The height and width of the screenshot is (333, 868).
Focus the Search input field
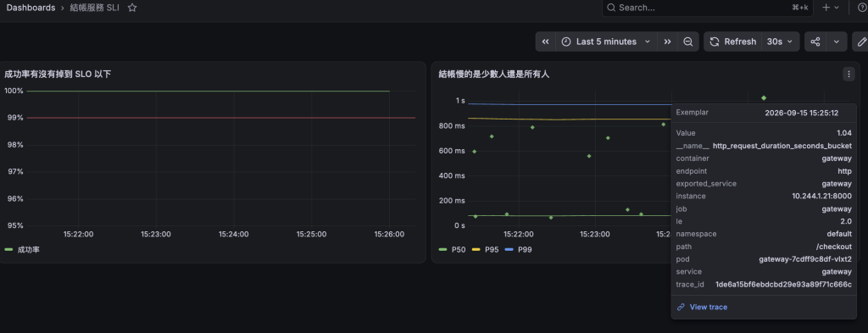pos(707,8)
